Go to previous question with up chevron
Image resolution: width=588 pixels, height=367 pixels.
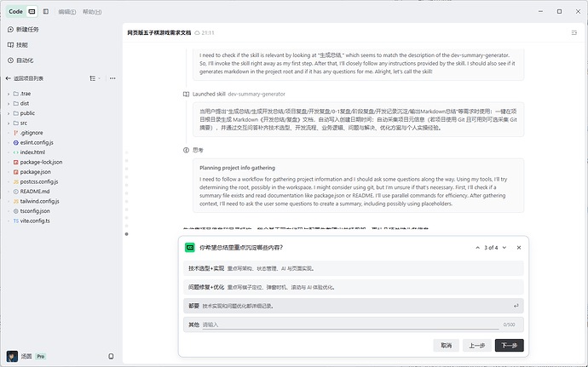477,248
